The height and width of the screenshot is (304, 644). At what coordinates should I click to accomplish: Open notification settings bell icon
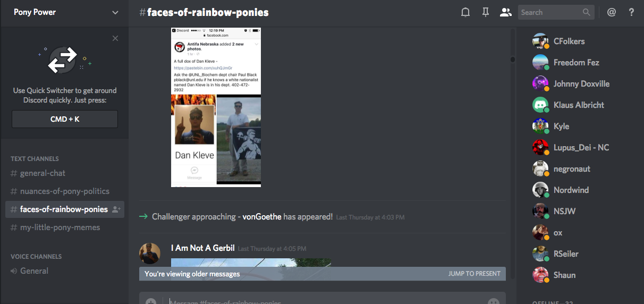click(465, 12)
